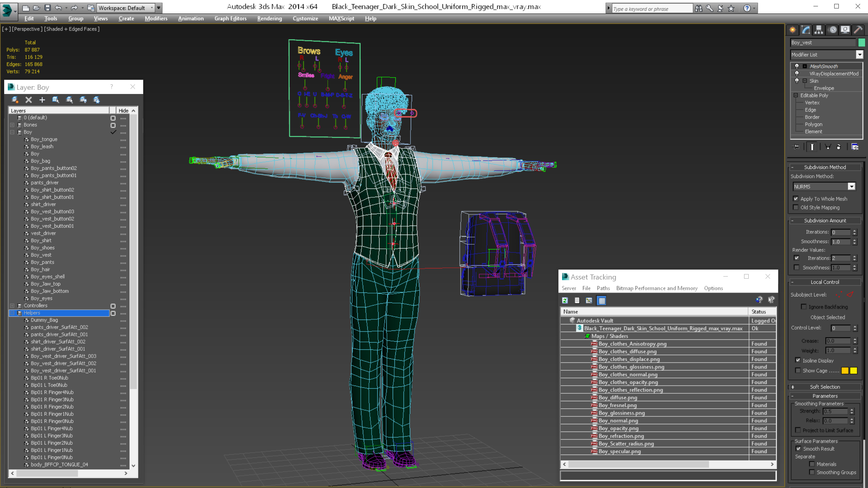868x488 pixels.
Task: Open the Modifier List dropdown
Action: point(859,55)
